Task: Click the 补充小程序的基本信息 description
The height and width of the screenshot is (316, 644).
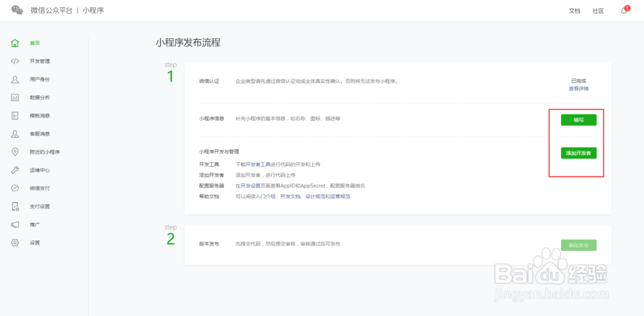Action: 288,118
